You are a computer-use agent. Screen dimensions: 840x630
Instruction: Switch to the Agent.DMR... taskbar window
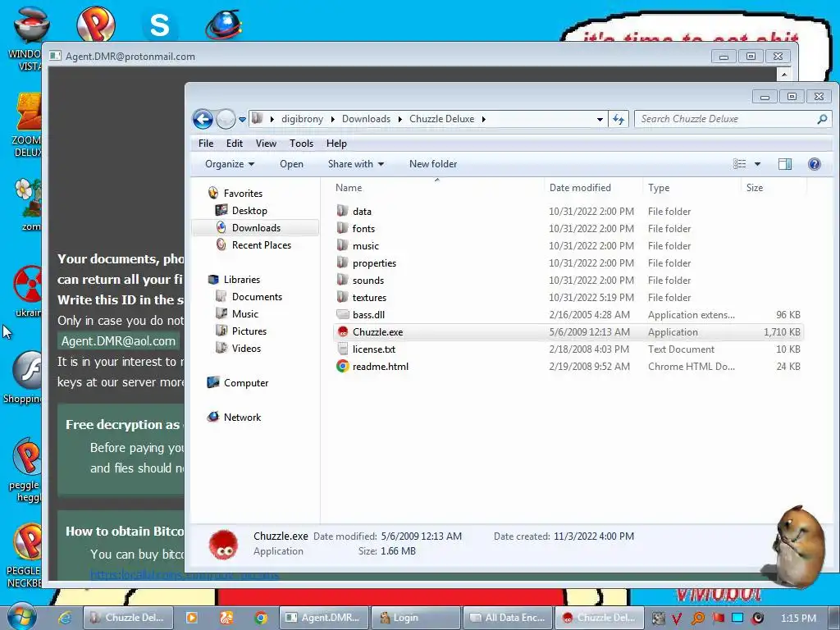(x=323, y=618)
